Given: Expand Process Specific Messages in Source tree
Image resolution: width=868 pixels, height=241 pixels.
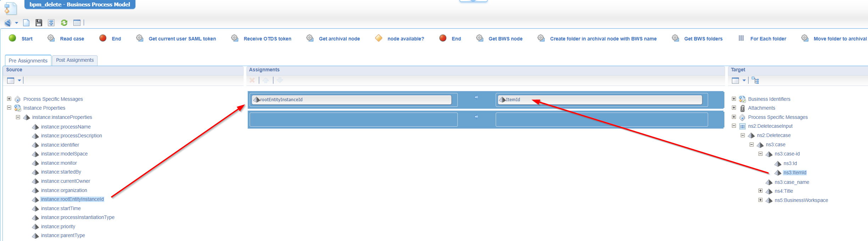Looking at the screenshot, I should coord(9,99).
